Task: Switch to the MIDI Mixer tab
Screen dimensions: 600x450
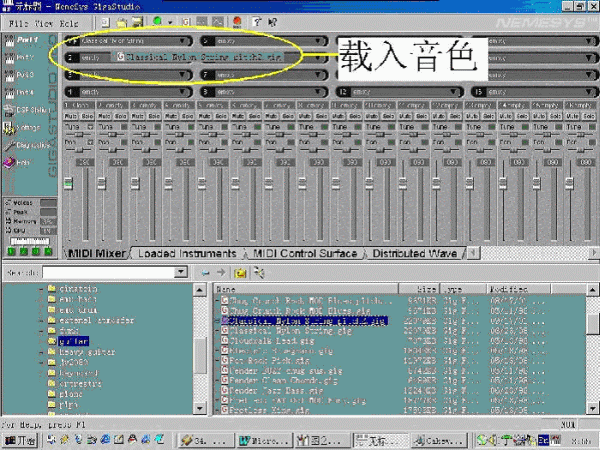Action: (x=97, y=254)
